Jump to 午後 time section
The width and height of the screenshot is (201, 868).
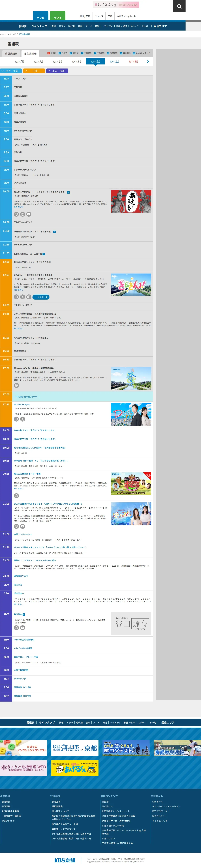(34, 71)
